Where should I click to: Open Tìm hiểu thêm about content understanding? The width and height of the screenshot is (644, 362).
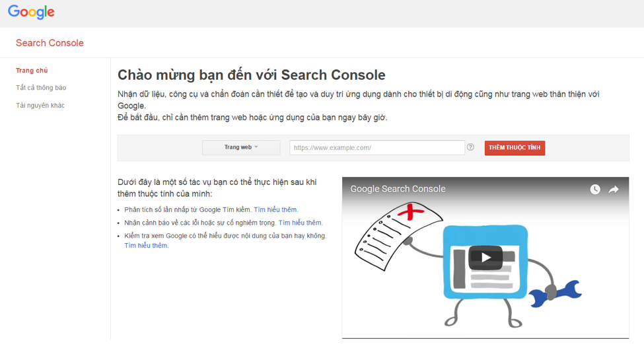pyautogui.click(x=146, y=245)
